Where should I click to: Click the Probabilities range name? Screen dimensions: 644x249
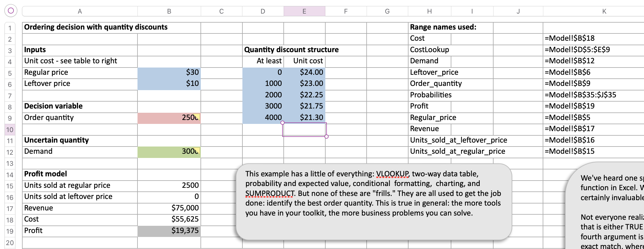coord(431,95)
